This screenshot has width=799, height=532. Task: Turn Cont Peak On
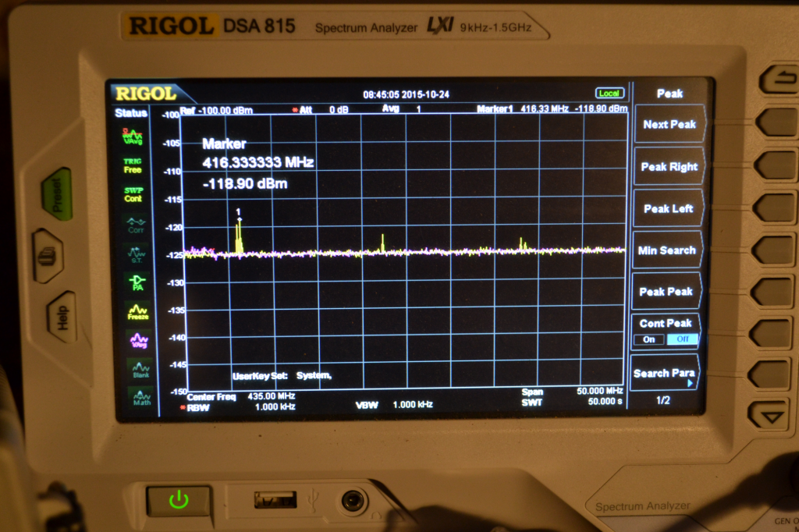(649, 339)
